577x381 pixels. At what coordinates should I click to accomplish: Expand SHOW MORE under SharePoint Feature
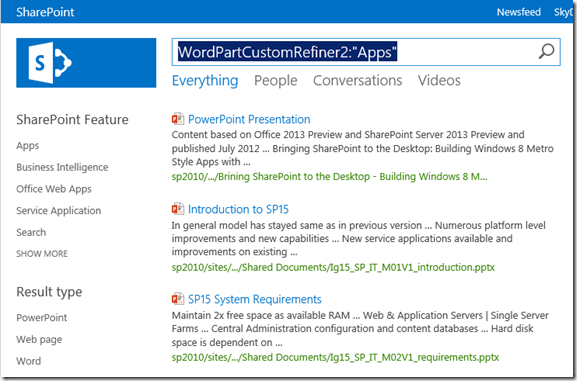click(42, 254)
